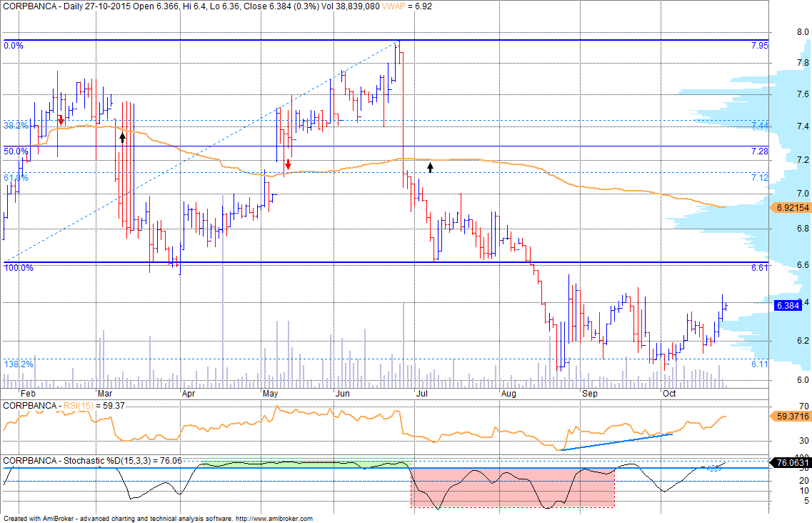Click the 70 level on RSI axis

point(803,407)
